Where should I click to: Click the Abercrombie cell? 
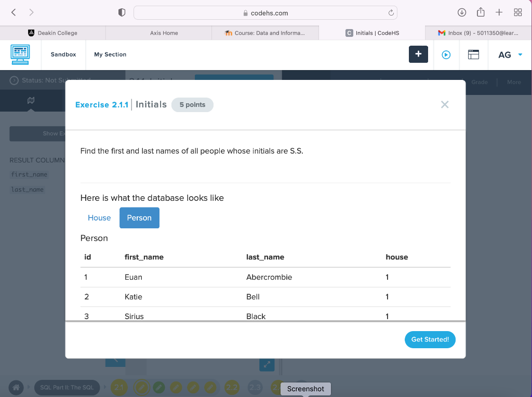pyautogui.click(x=269, y=277)
